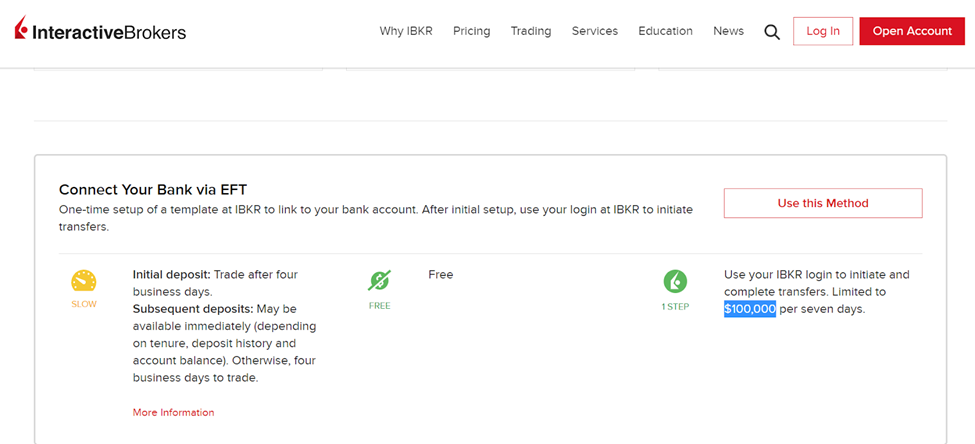The width and height of the screenshot is (975, 444).
Task: Click the Log In button
Action: tap(823, 31)
